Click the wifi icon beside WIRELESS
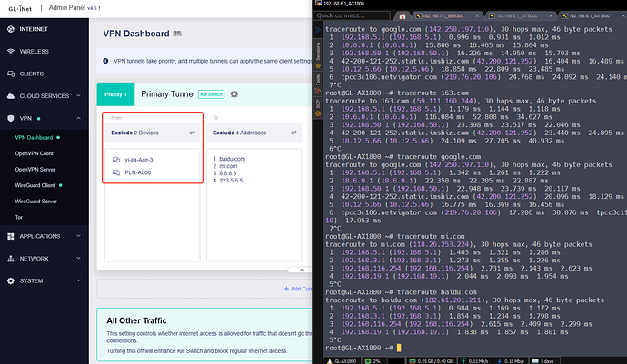 pos(11,52)
